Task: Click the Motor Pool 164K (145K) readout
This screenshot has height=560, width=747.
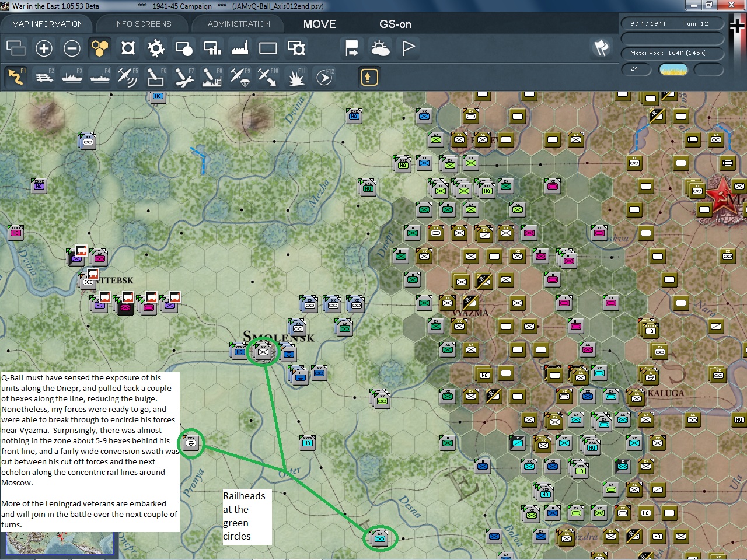Action: point(672,53)
